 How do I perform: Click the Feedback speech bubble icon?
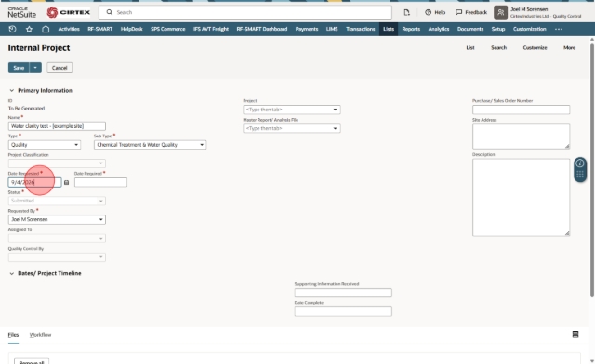point(458,12)
